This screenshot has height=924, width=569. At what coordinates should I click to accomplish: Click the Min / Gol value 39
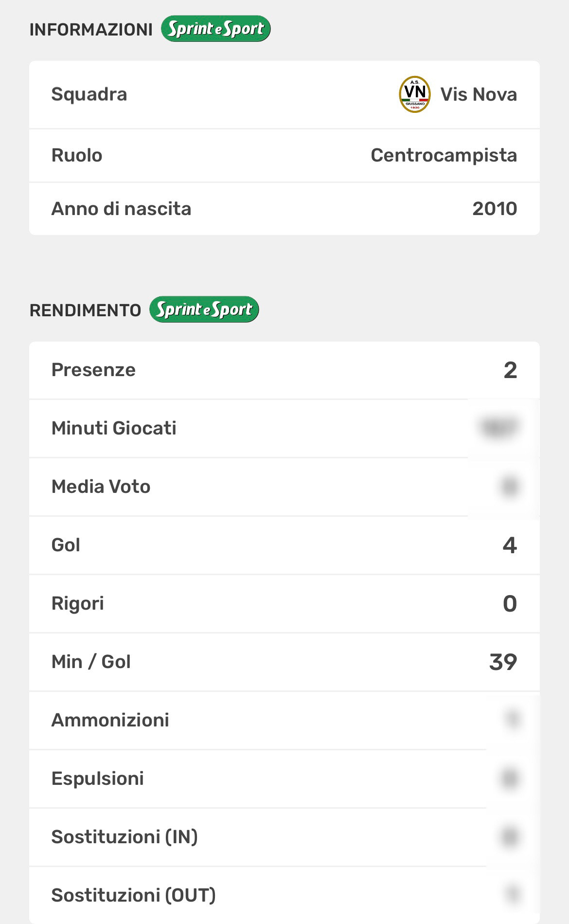click(x=503, y=662)
